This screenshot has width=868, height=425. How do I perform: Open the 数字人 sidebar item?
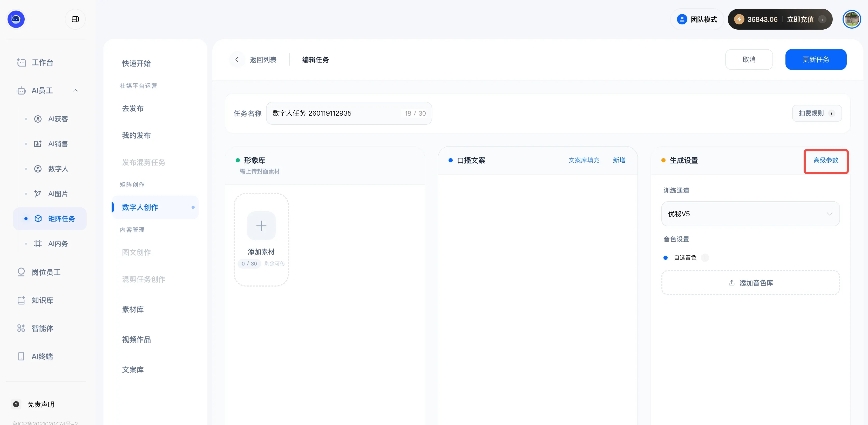coord(58,169)
